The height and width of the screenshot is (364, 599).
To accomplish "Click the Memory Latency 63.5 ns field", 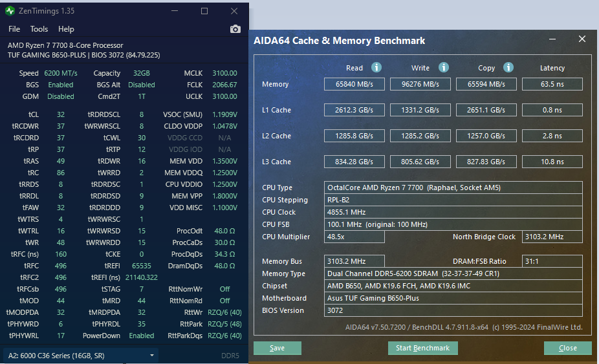I will click(552, 84).
